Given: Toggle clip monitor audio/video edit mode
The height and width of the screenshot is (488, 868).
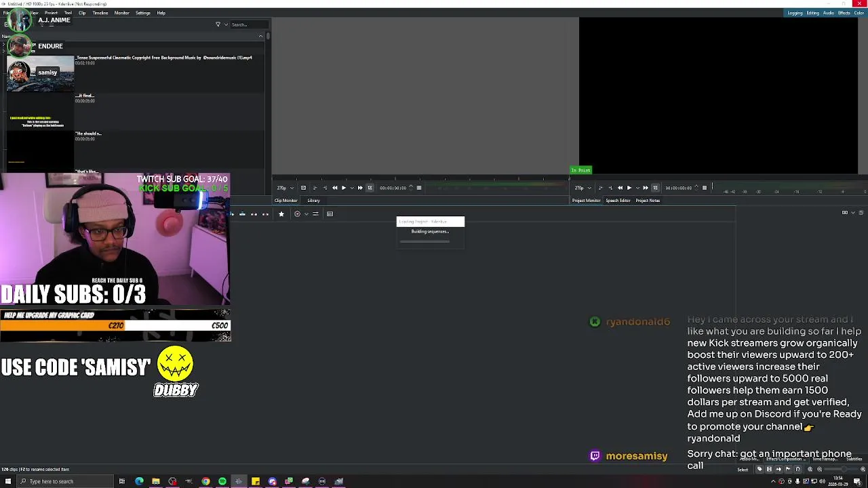Looking at the screenshot, I should (370, 188).
